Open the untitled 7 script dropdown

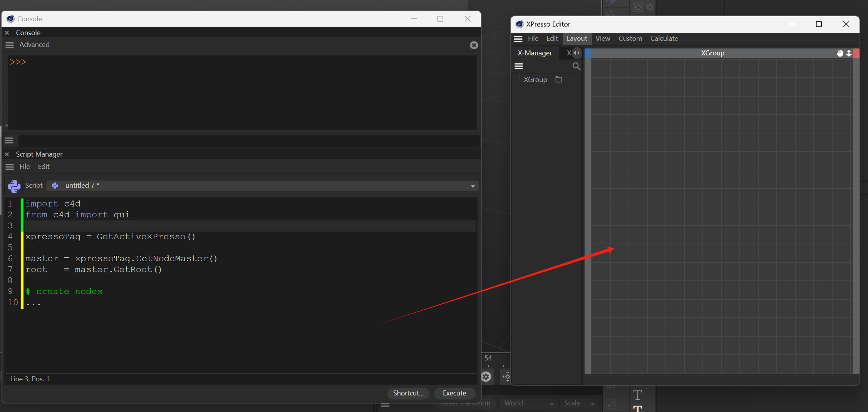click(473, 186)
